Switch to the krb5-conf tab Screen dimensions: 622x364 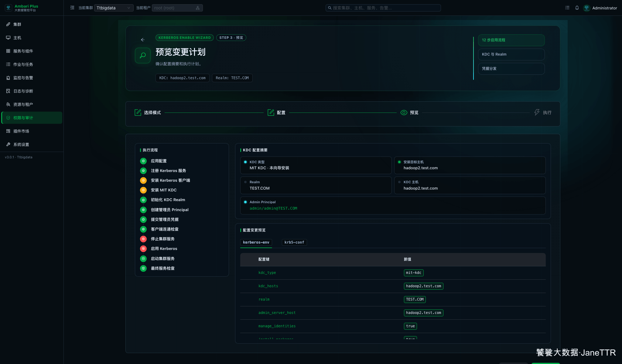pyautogui.click(x=294, y=242)
